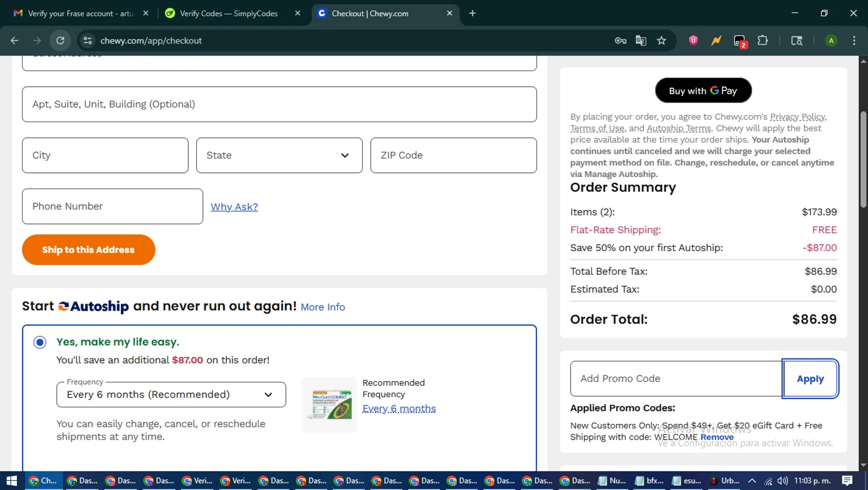Bookmark this page with the star icon

tap(661, 40)
